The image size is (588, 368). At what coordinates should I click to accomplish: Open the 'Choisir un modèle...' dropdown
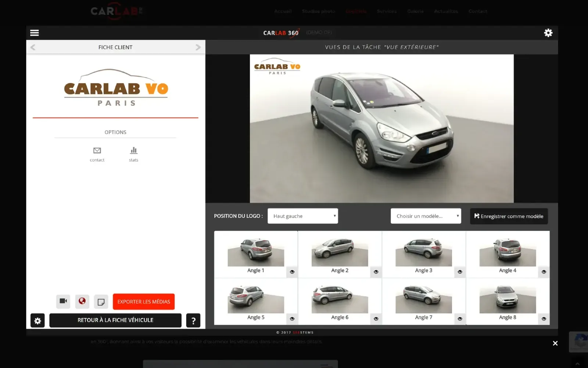pyautogui.click(x=426, y=216)
